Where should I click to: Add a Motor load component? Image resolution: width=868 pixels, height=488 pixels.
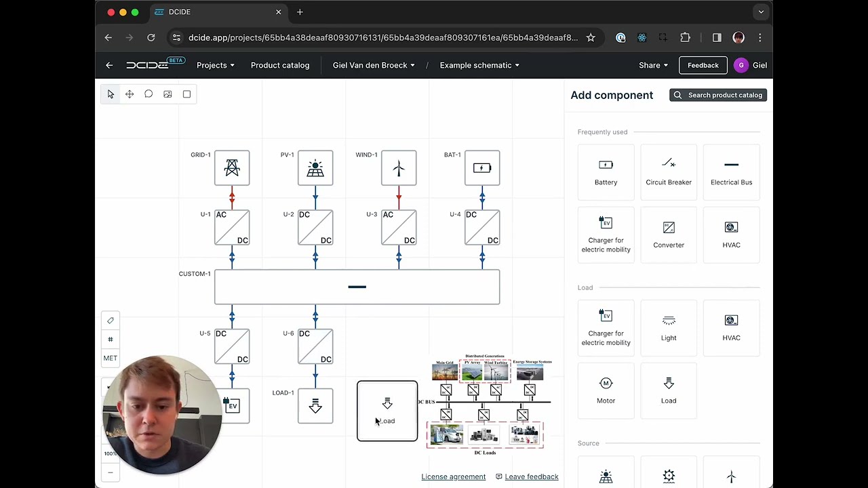coord(606,391)
